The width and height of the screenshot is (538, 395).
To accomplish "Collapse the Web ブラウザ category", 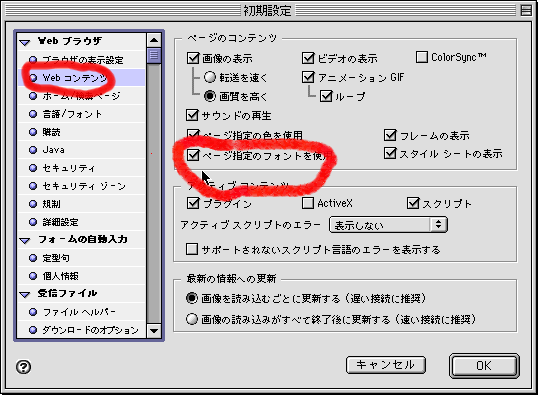I will click(25, 43).
